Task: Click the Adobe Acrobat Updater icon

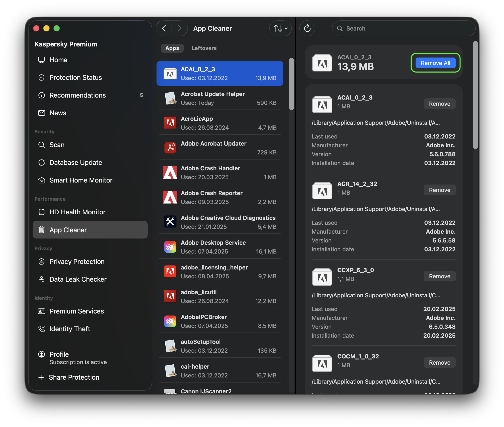Action: click(x=170, y=148)
